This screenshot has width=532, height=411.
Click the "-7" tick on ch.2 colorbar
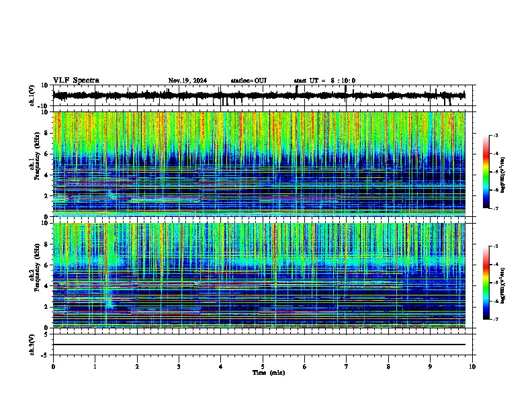click(x=495, y=319)
